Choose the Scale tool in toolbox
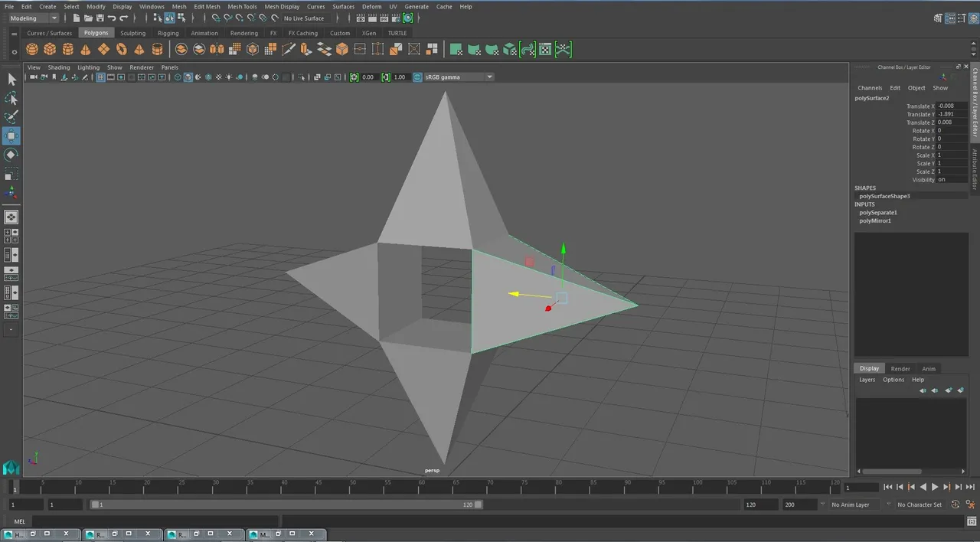The height and width of the screenshot is (542, 980). click(11, 174)
